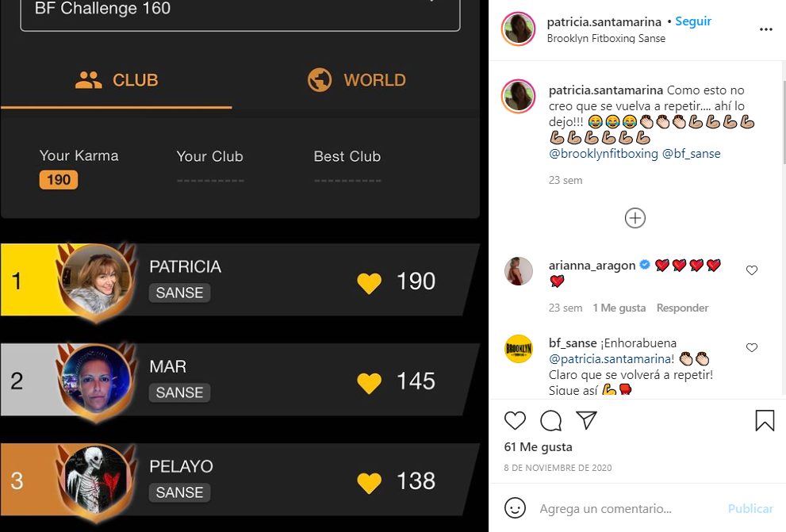Open bf_sanse's Brooklyn logo avatar
The height and width of the screenshot is (532, 786).
(x=519, y=349)
